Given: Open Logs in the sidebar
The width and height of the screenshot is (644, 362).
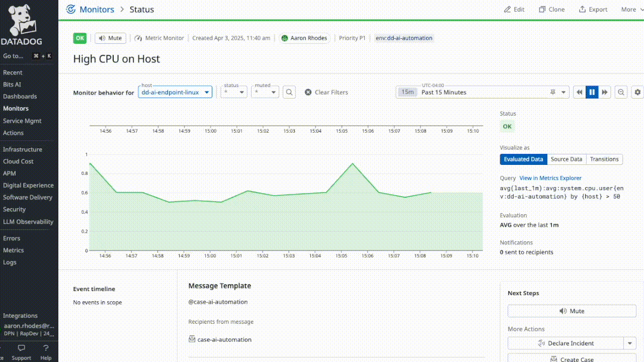Looking at the screenshot, I should click(10, 262).
